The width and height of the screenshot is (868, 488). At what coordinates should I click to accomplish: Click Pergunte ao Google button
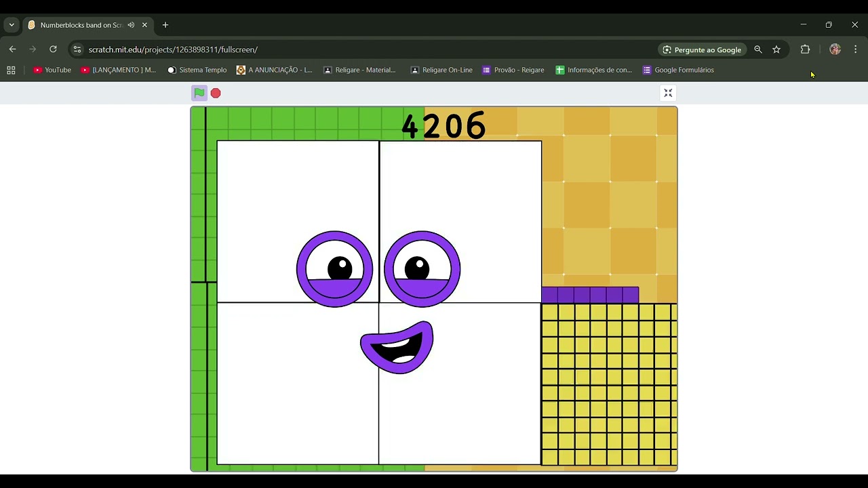tap(702, 49)
